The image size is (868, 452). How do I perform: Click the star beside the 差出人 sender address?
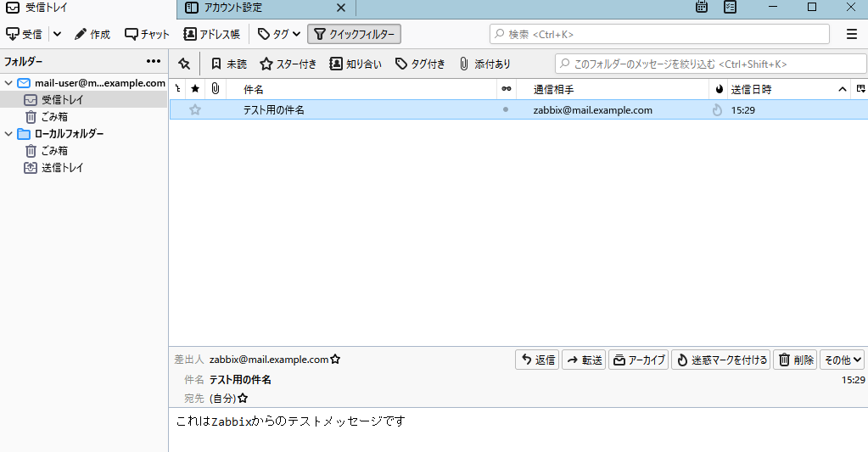click(x=335, y=360)
